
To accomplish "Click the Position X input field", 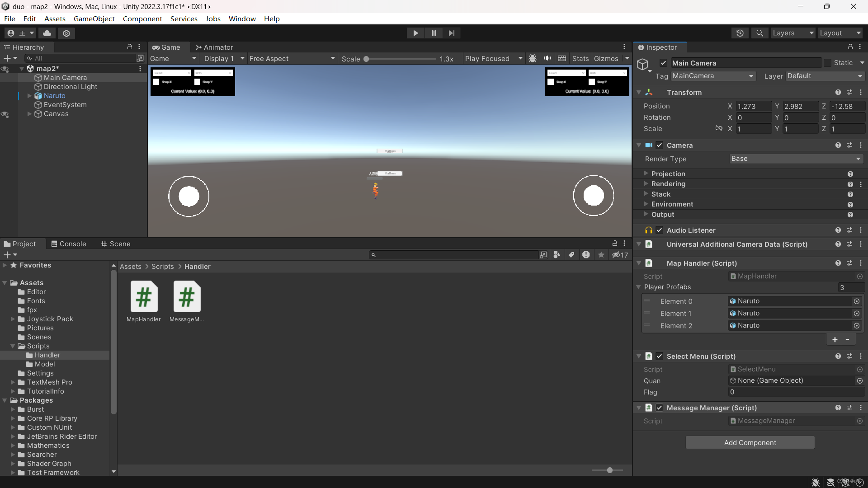I will pos(754,106).
